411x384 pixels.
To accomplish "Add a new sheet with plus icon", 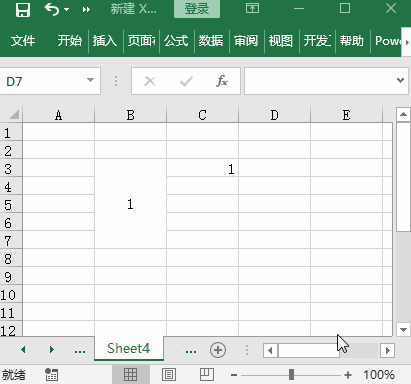I will click(x=218, y=350).
